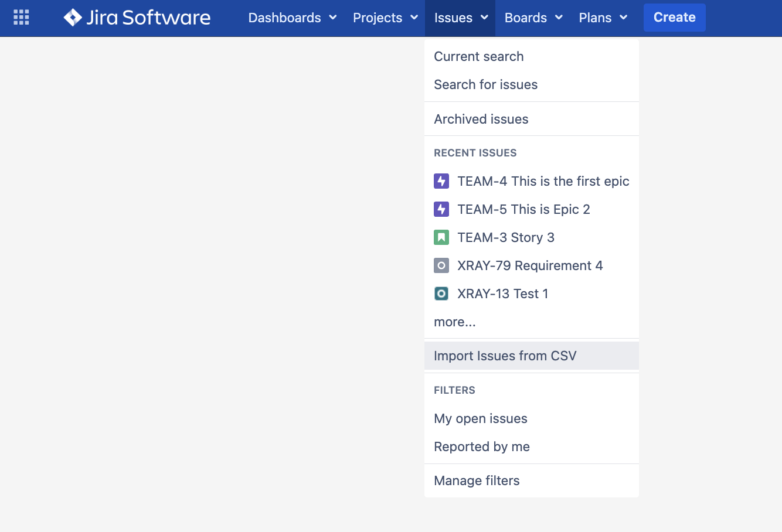This screenshot has width=782, height=532.
Task: Expand the Dashboards dropdown
Action: pos(292,18)
